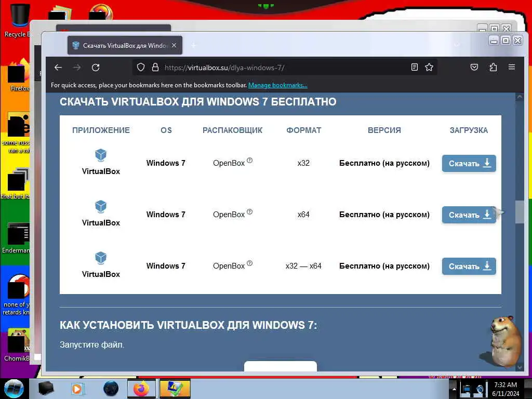Open the Enderman desktop icon

click(x=16, y=237)
